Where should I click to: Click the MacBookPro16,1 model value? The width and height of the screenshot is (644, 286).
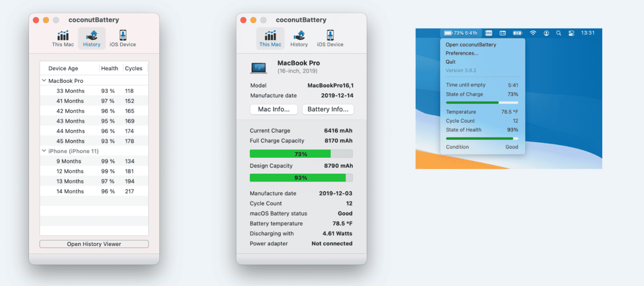click(x=330, y=85)
